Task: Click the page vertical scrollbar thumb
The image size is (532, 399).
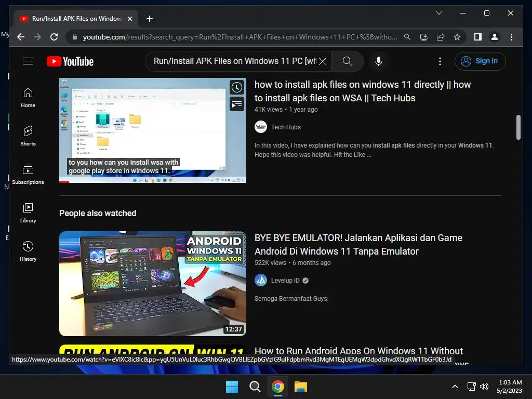Action: [518, 127]
